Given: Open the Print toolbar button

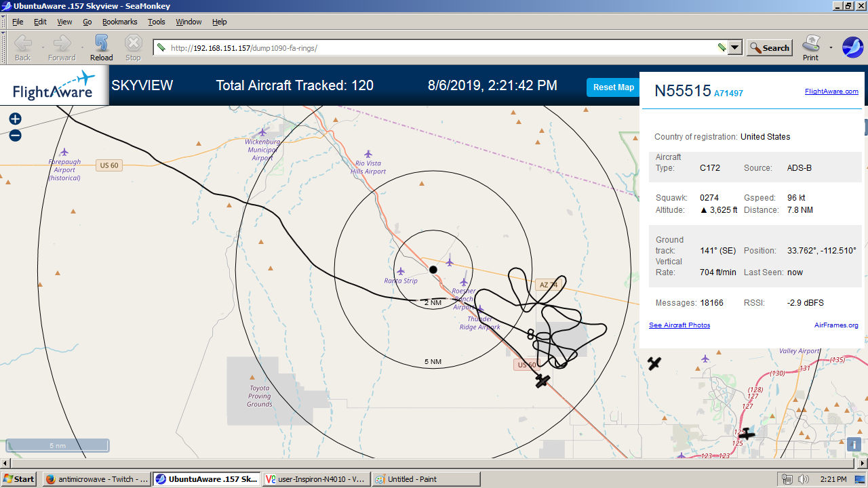Looking at the screenshot, I should tap(811, 47).
